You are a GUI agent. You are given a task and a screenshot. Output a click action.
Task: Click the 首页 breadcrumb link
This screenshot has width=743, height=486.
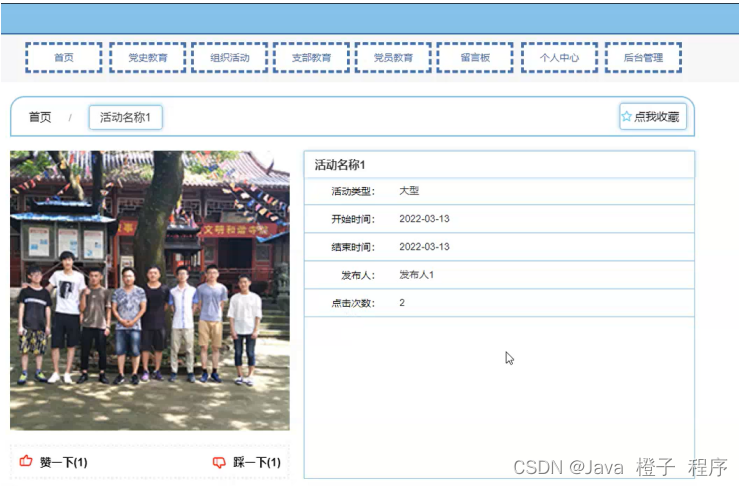[x=40, y=117]
